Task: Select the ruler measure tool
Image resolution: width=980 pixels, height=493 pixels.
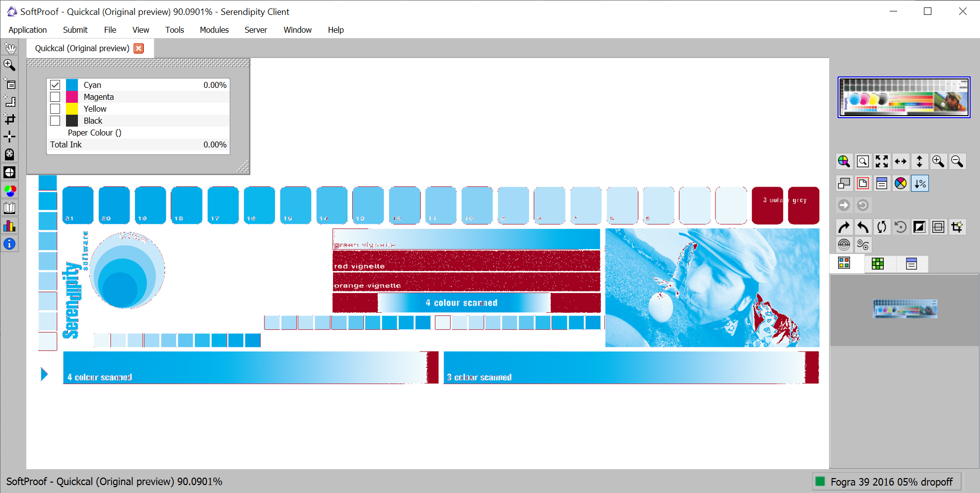Action: pyautogui.click(x=9, y=101)
